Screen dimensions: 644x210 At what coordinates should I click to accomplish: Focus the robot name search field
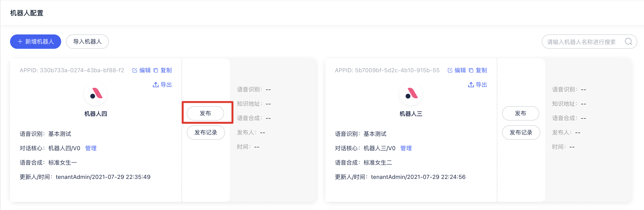point(589,42)
